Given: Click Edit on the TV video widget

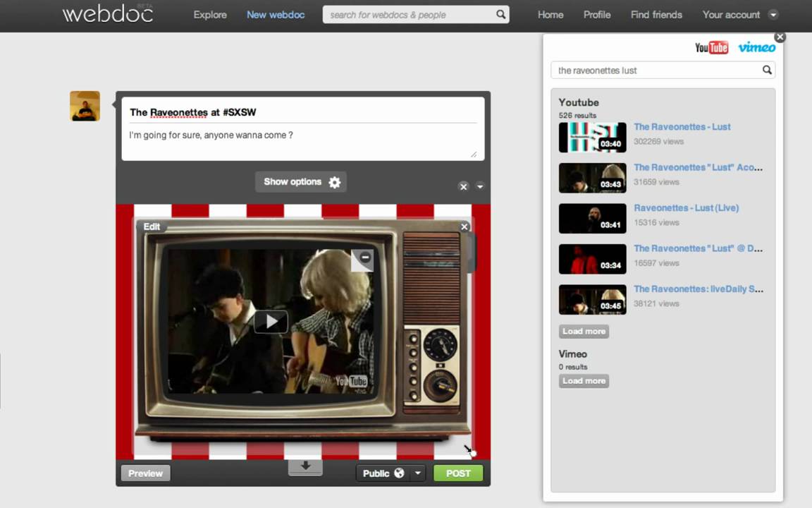Looking at the screenshot, I should pos(152,226).
